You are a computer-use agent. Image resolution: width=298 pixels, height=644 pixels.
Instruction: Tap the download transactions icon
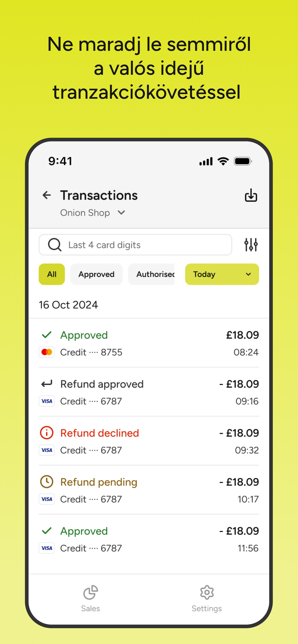coord(251,195)
